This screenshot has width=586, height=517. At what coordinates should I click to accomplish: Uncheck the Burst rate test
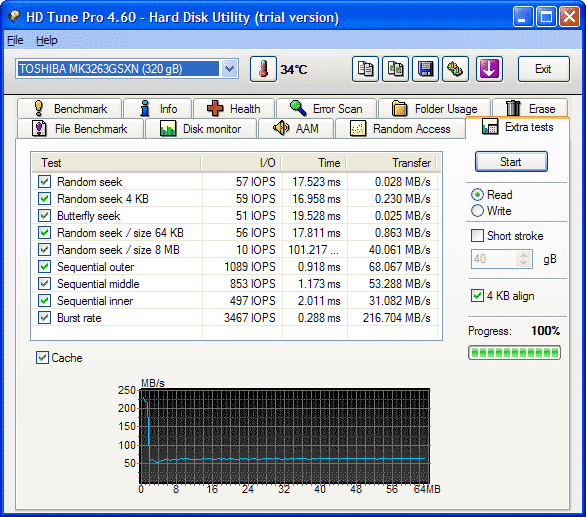44,318
